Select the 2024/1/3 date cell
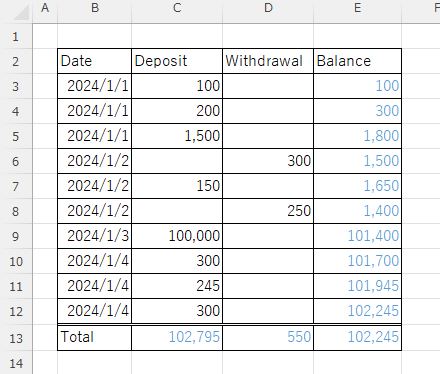The width and height of the screenshot is (440, 374). tap(95, 236)
